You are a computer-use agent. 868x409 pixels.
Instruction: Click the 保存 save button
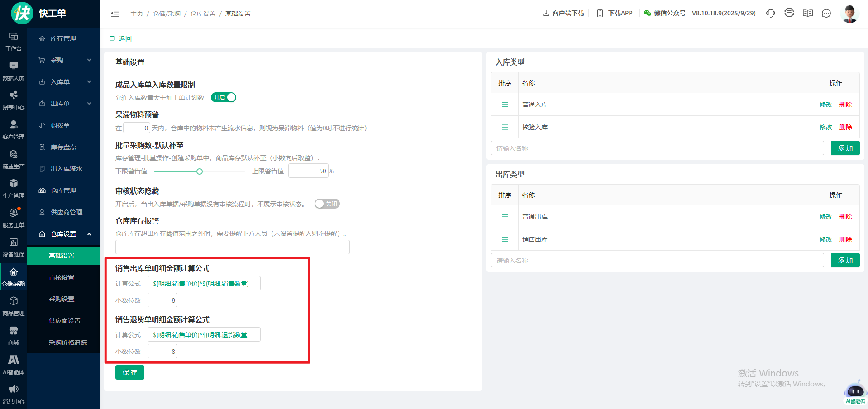point(130,372)
